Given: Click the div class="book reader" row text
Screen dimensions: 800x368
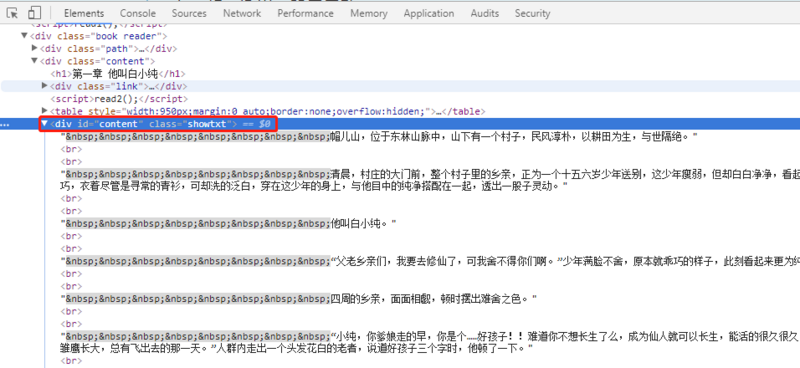Looking at the screenshot, I should [x=98, y=36].
